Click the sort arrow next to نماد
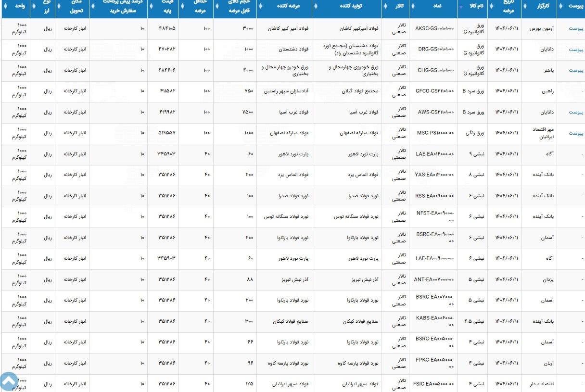The height and width of the screenshot is (392, 585). [414, 6]
